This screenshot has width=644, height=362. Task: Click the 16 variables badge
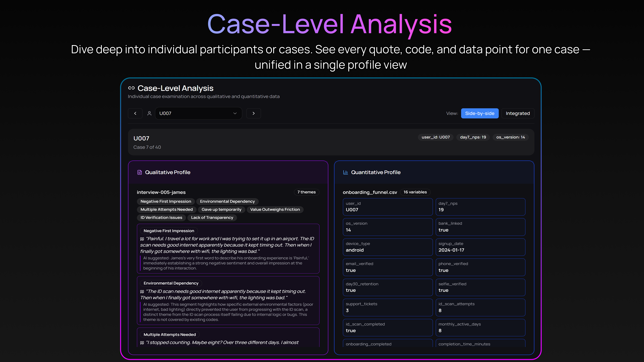click(x=415, y=192)
